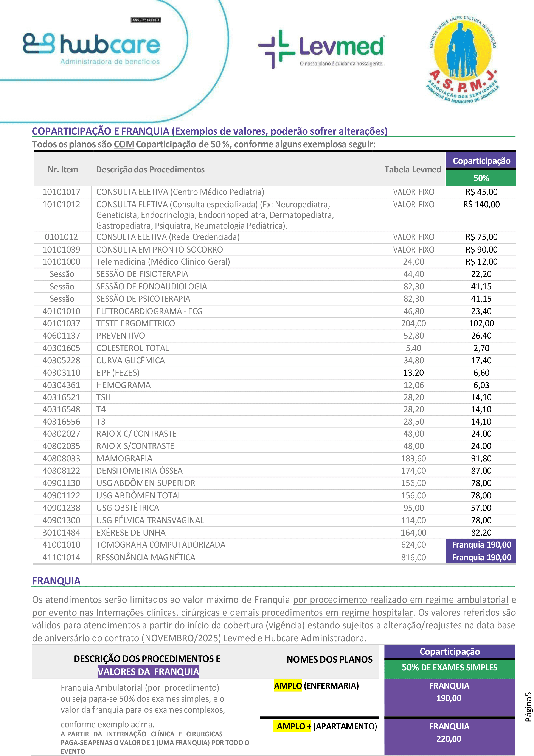Select 'COLESTEROL TOTAL' description

(132, 348)
